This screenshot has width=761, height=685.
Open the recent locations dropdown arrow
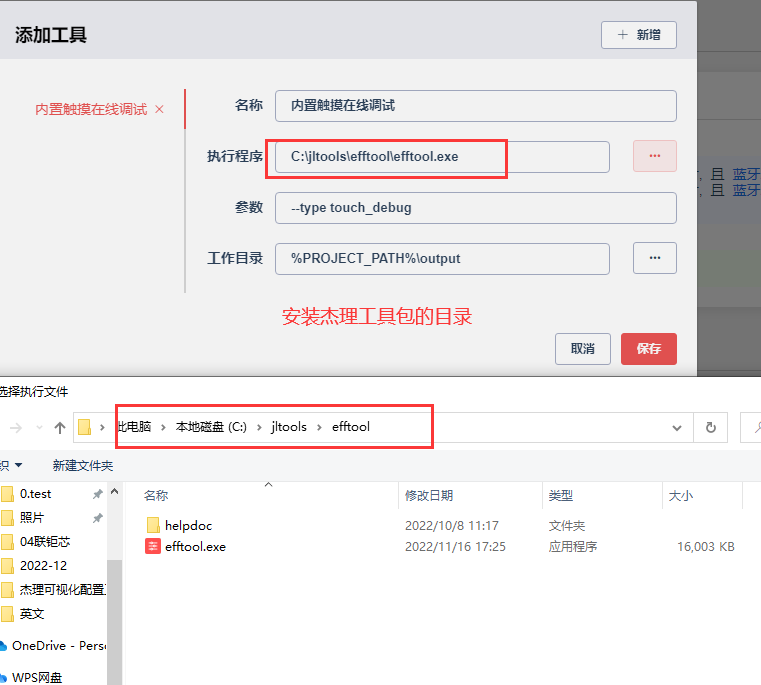[39, 428]
